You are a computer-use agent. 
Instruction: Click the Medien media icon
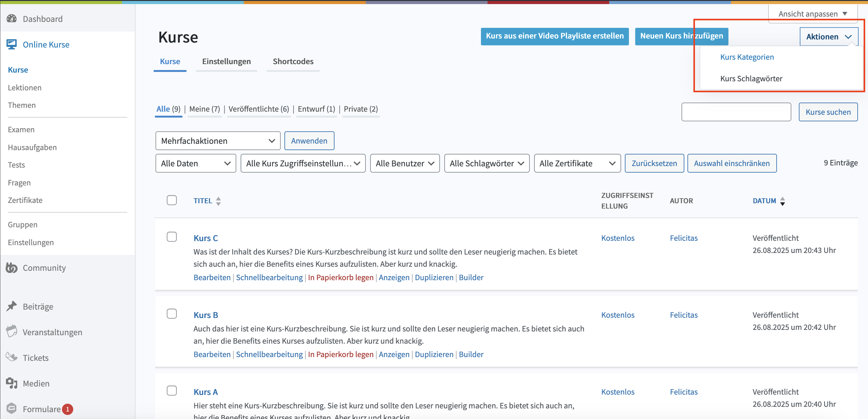click(12, 383)
